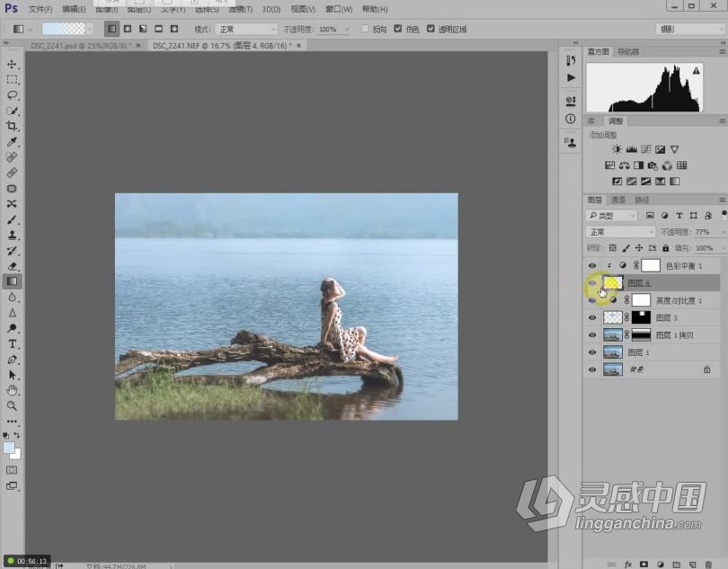Add a Brightness/Contrast adjustment from Adjustments panel
This screenshot has width=728, height=569.
[617, 149]
